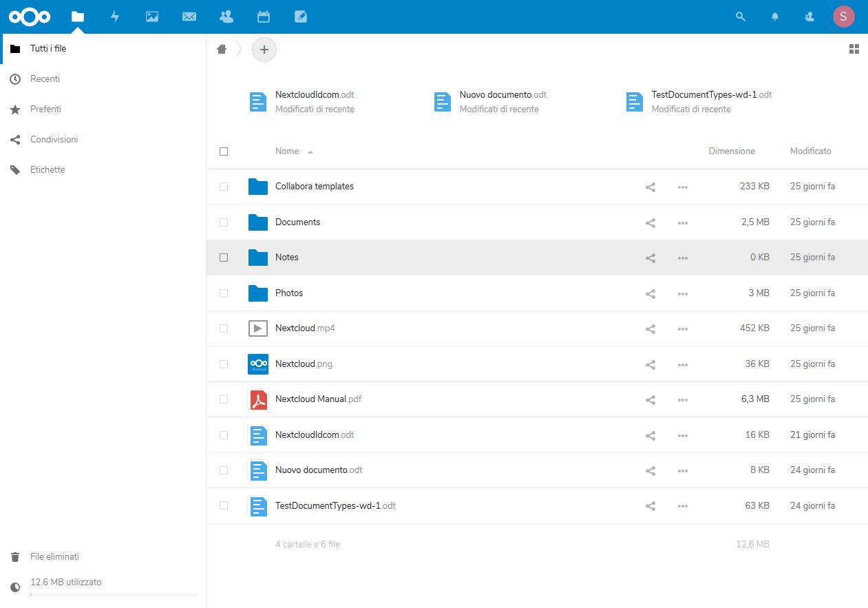Image resolution: width=868 pixels, height=608 pixels.
Task: Click the storage quota usage bar
Action: (114, 594)
